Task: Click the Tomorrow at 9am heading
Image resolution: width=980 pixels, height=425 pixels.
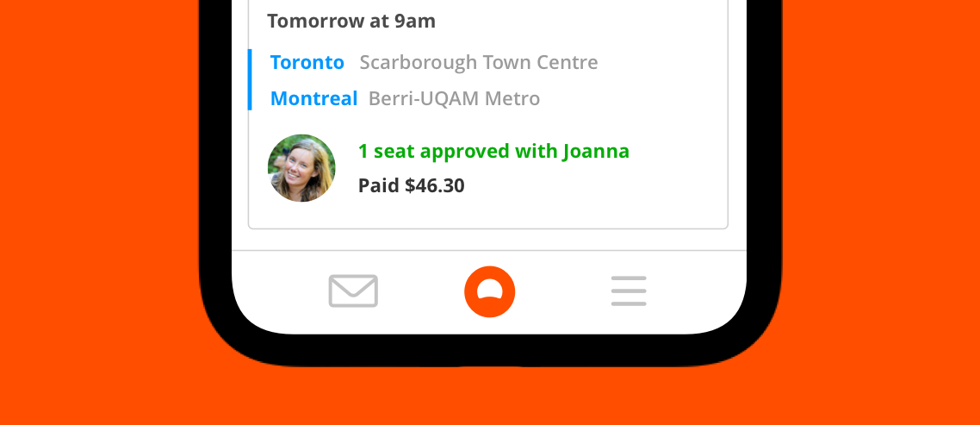Action: tap(351, 21)
